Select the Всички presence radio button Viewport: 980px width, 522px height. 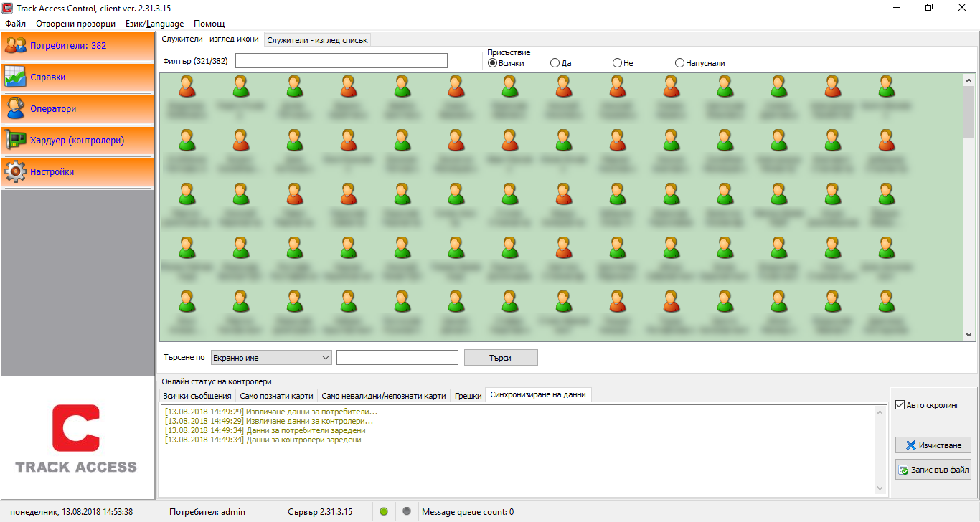(x=493, y=63)
